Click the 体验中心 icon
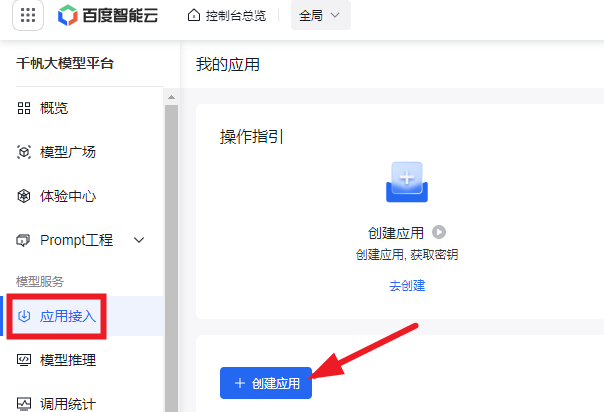This screenshot has width=604, height=412. [24, 196]
